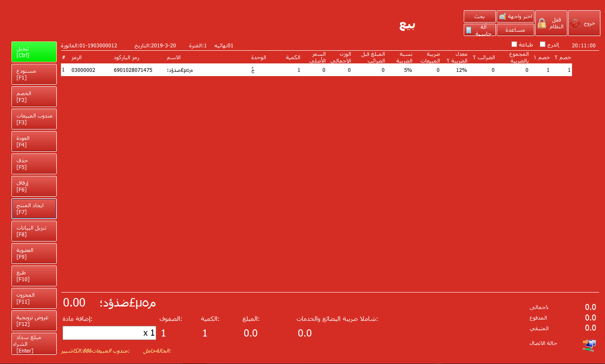Select مستودع [F1] warehouse button

click(x=34, y=74)
